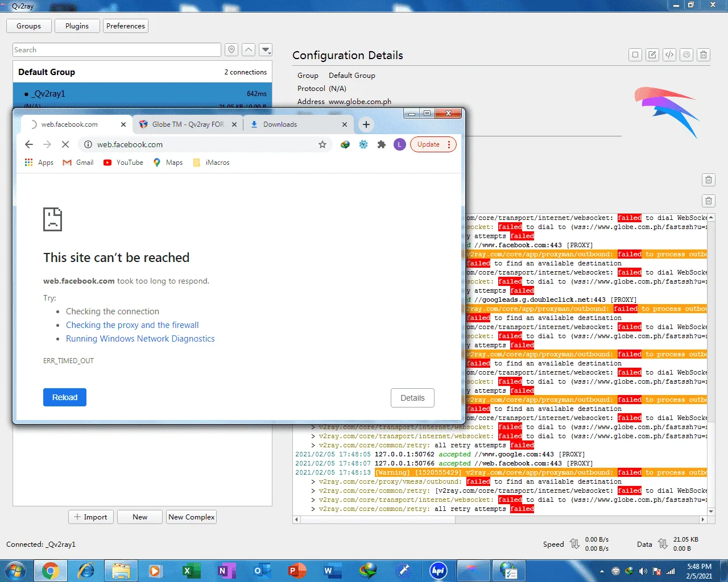Stop loading the page in Chrome
This screenshot has height=582, width=728.
tap(65, 144)
